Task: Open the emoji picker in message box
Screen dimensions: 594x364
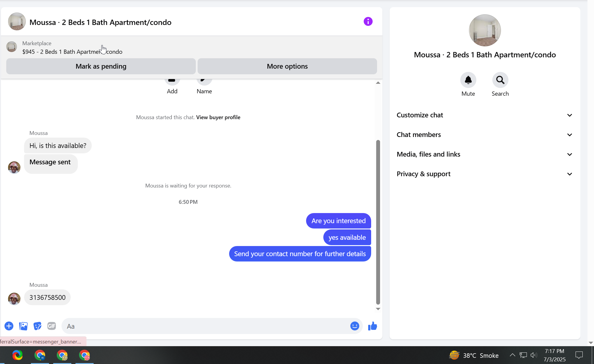Action: click(x=354, y=326)
